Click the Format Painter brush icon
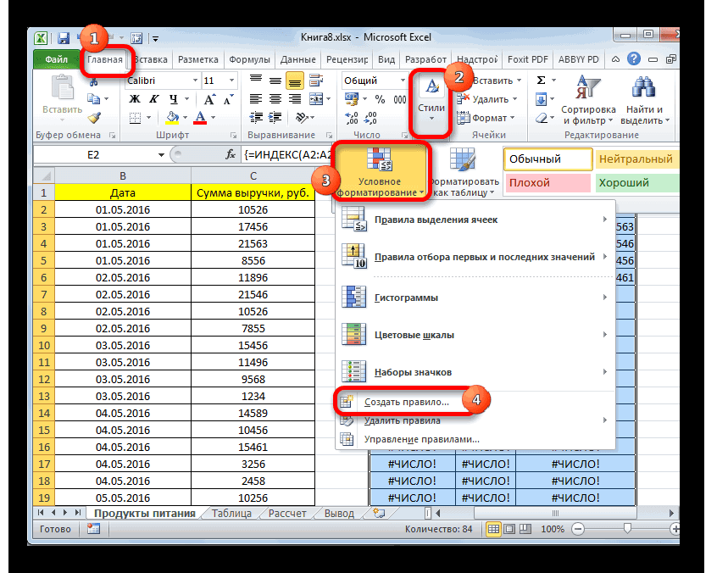 (x=94, y=118)
